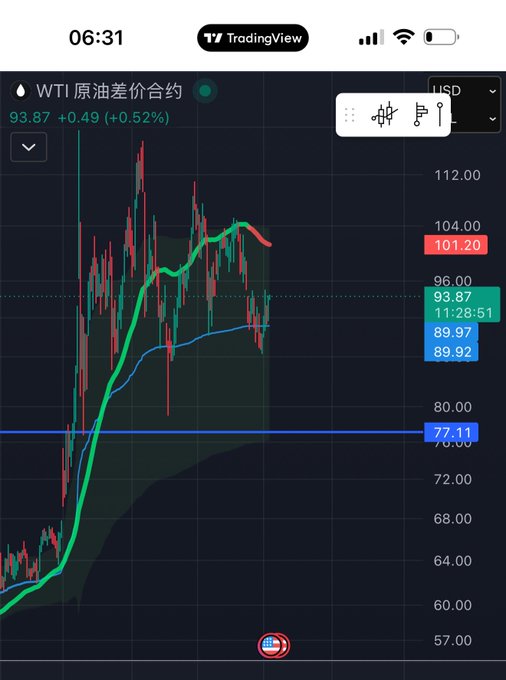The width and height of the screenshot is (506, 680).
Task: Tap the Wi-Fi status icon
Action: (x=403, y=37)
